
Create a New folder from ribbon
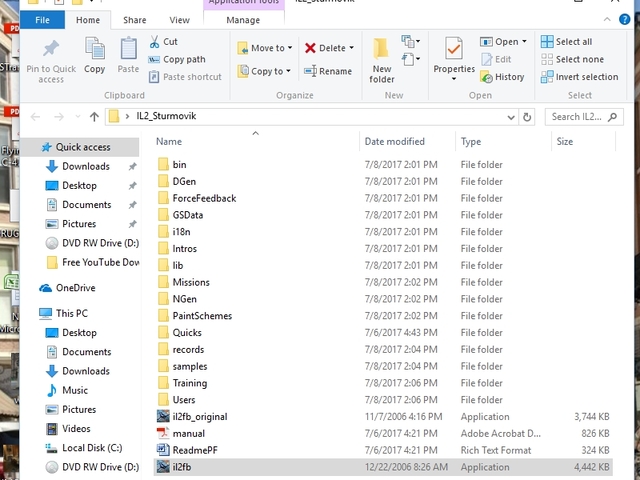click(382, 60)
